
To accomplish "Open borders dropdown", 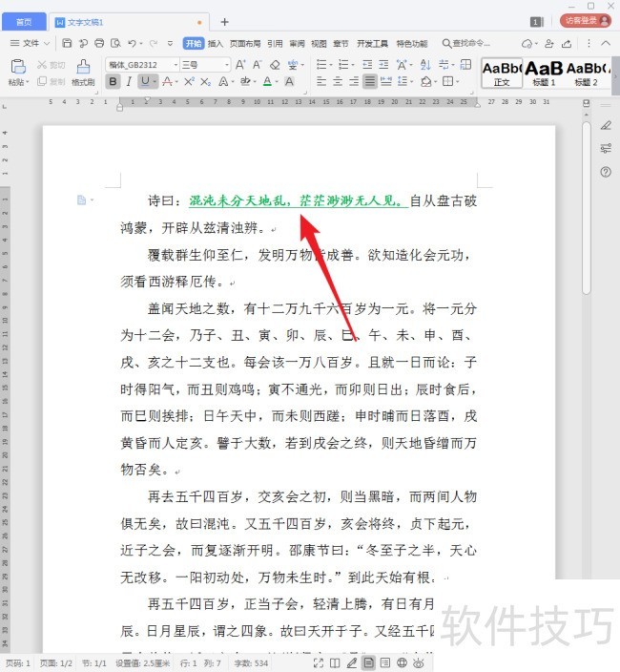I will click(458, 81).
